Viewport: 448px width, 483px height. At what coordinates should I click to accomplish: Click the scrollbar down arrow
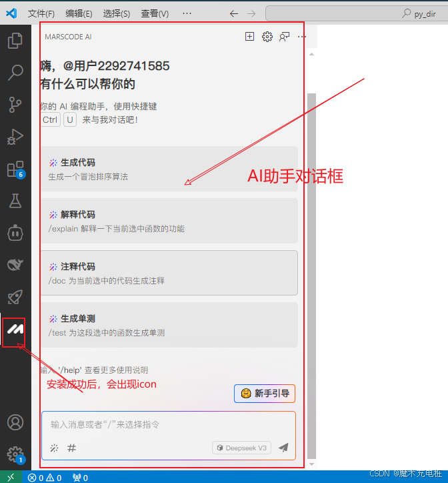[311, 464]
